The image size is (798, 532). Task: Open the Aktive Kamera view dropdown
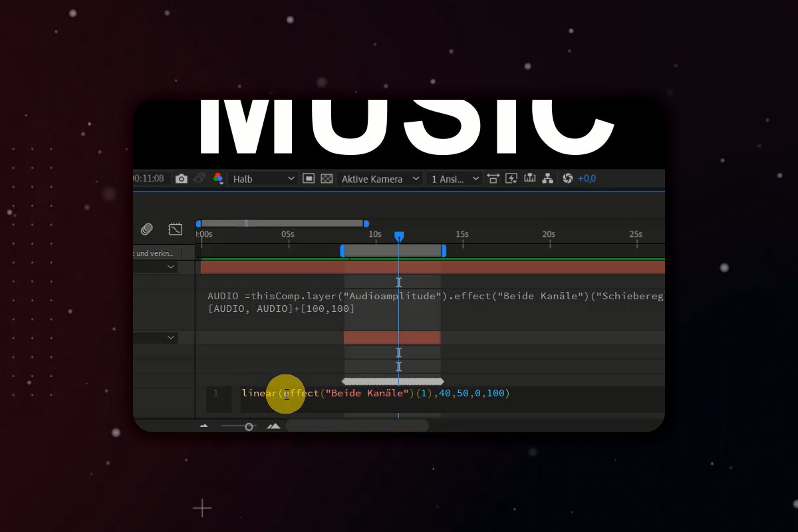[380, 179]
